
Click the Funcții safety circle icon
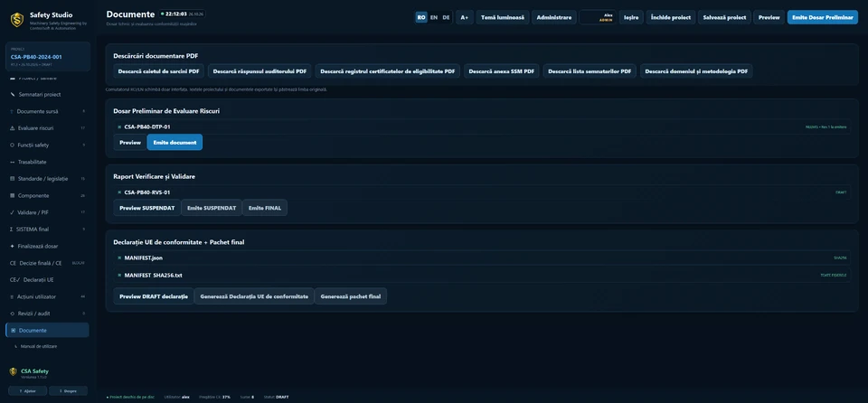pos(12,145)
